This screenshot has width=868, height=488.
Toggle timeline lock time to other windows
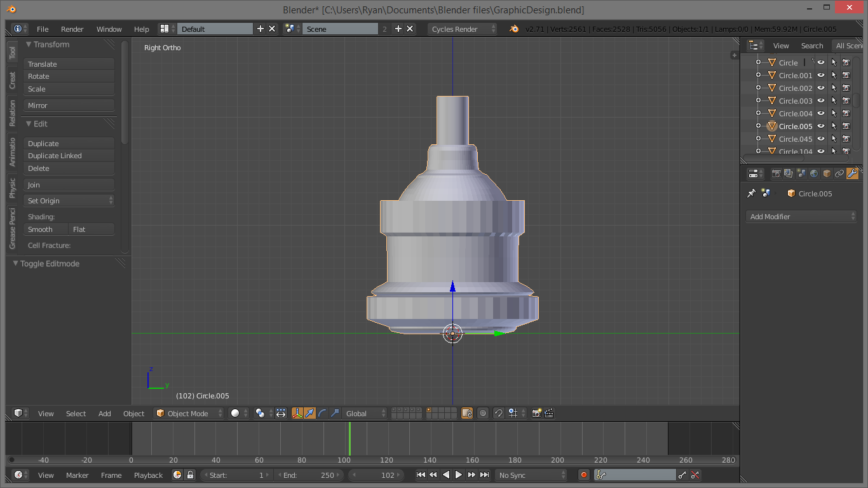(x=189, y=475)
